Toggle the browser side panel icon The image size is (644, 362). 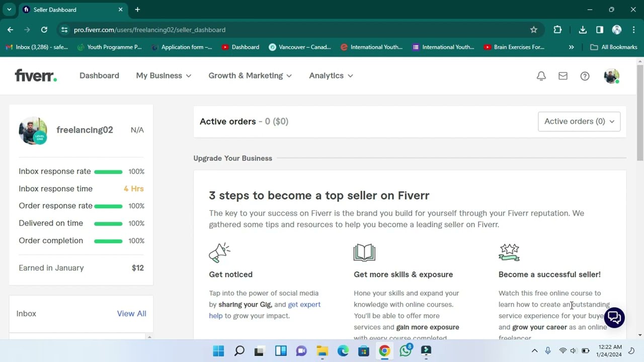click(600, 30)
